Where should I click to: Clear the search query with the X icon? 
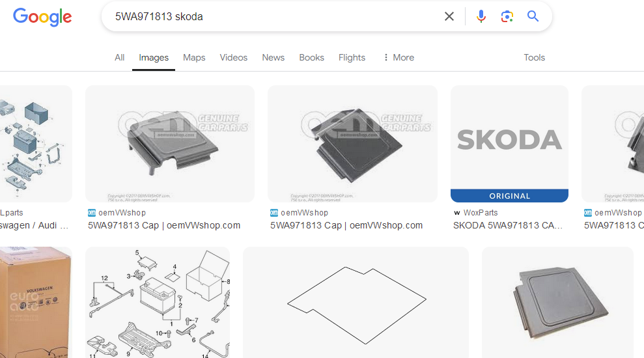[449, 16]
